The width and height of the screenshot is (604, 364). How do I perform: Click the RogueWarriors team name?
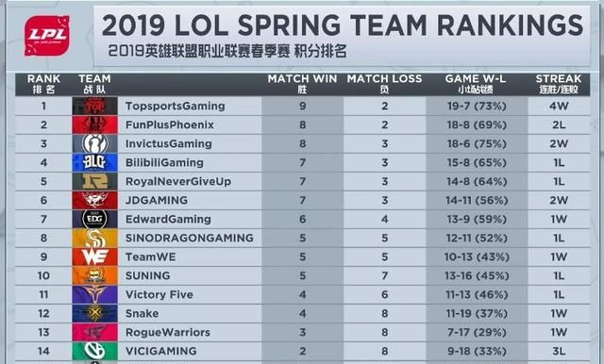(168, 332)
